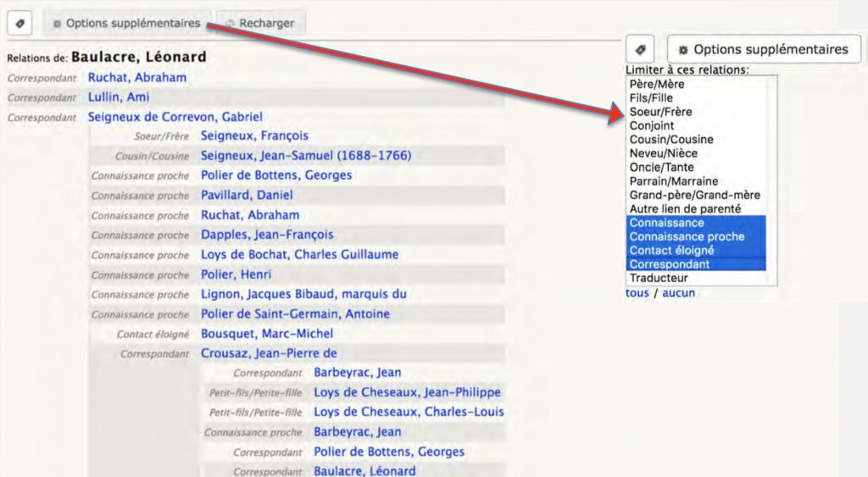
Task: Open Seigneux de Correvon, Gabriel link
Action: (175, 117)
